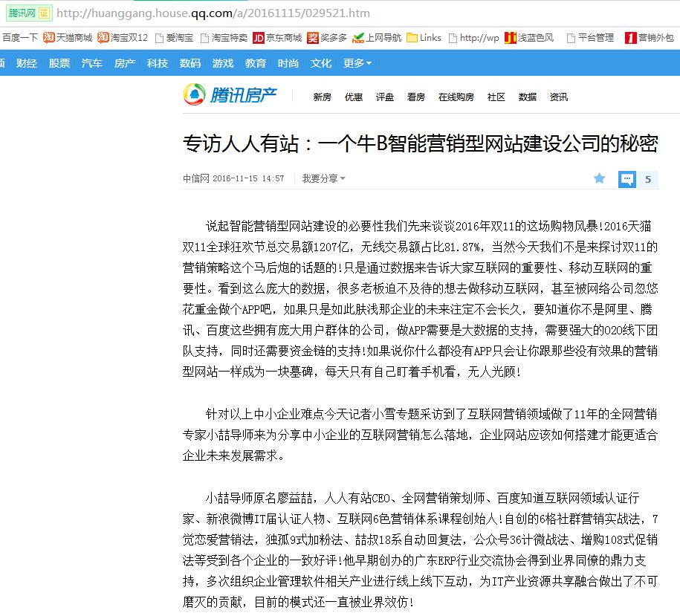Go to 数据 section
This screenshot has height=616, width=680.
pyautogui.click(x=528, y=97)
